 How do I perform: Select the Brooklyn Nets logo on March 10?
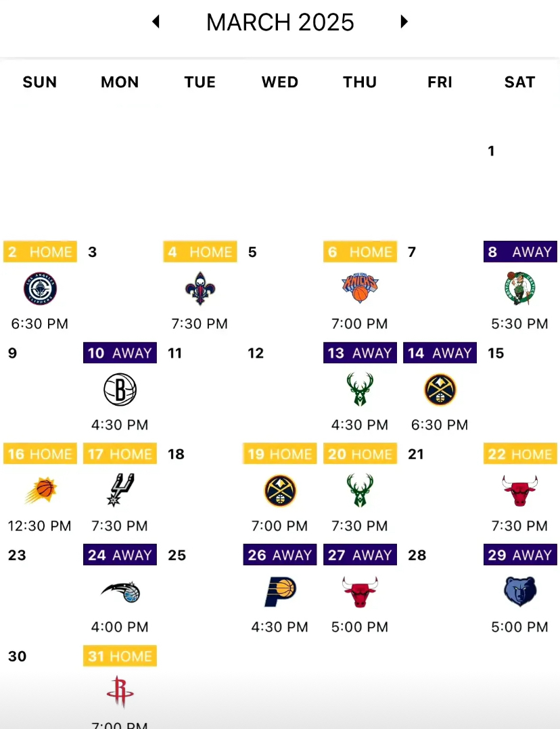120,390
